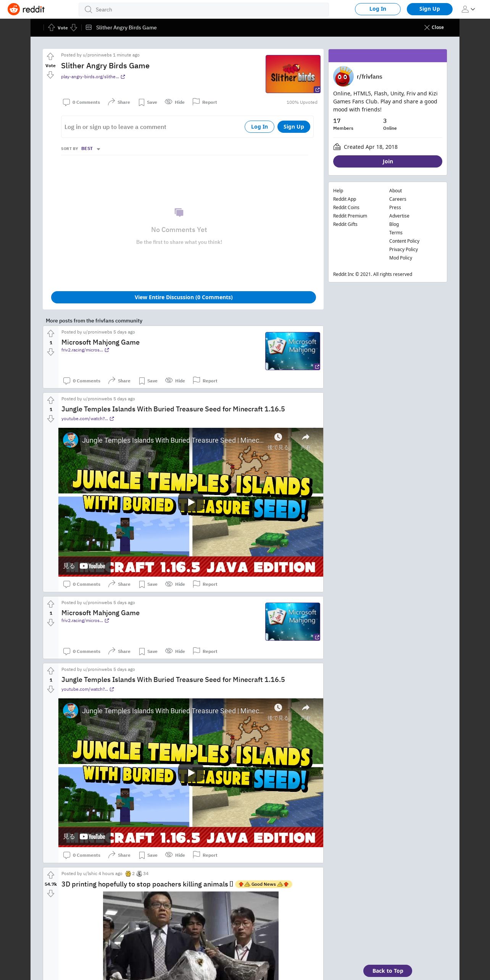Screen dimensions: 490x980
Task: Play the second Jungle Temples YouTube video
Action: pyautogui.click(x=191, y=773)
